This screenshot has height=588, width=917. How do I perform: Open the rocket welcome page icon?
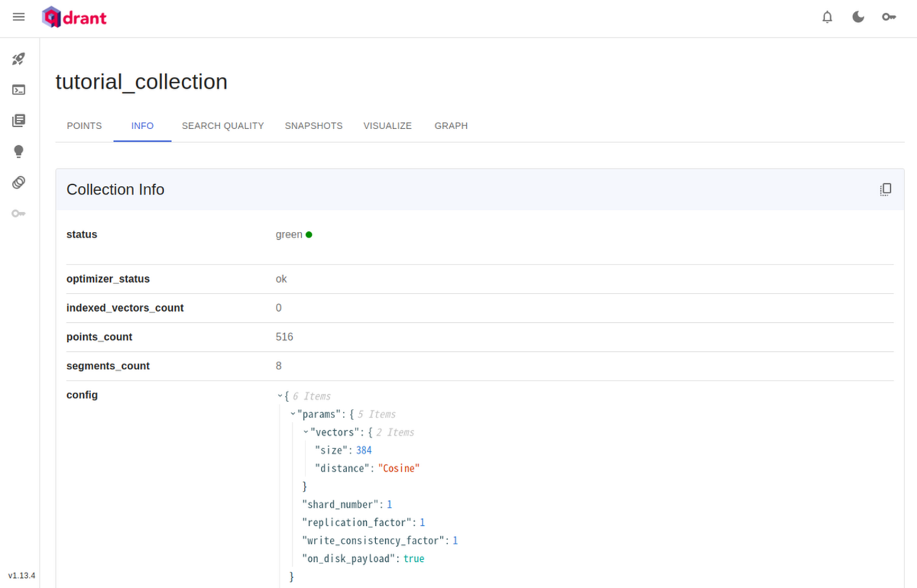(x=19, y=59)
